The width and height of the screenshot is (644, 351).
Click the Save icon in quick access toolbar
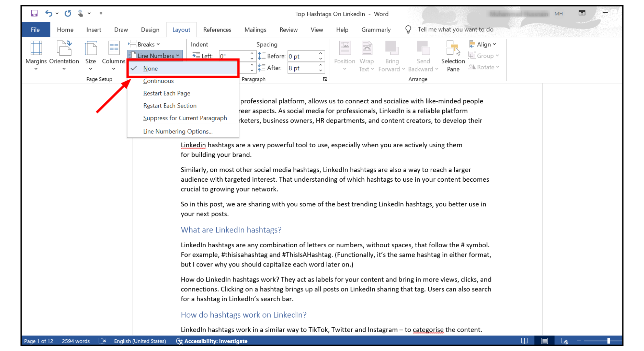tap(34, 13)
